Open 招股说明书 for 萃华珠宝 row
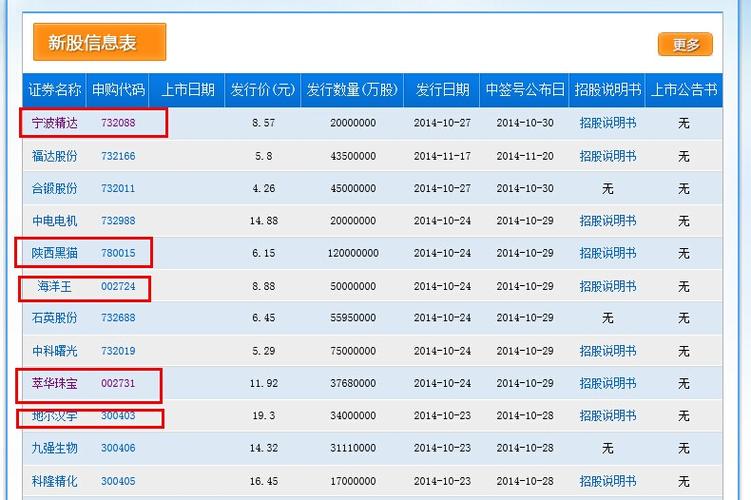 coord(608,383)
